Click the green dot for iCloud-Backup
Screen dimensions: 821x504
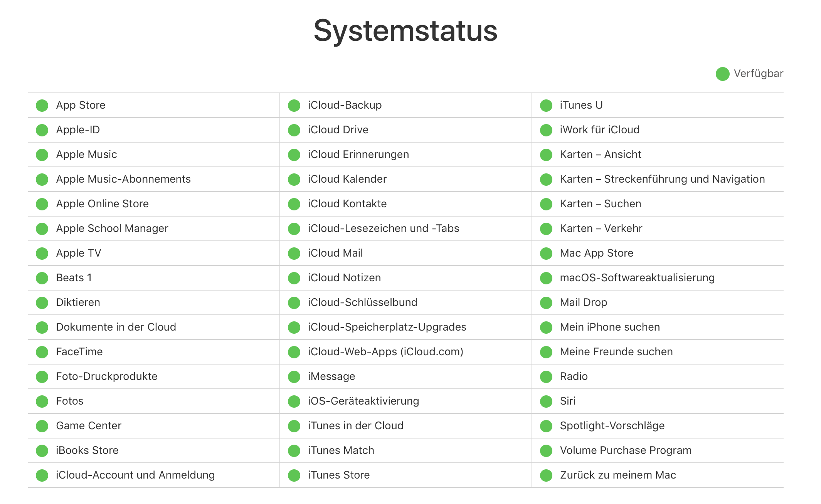294,105
